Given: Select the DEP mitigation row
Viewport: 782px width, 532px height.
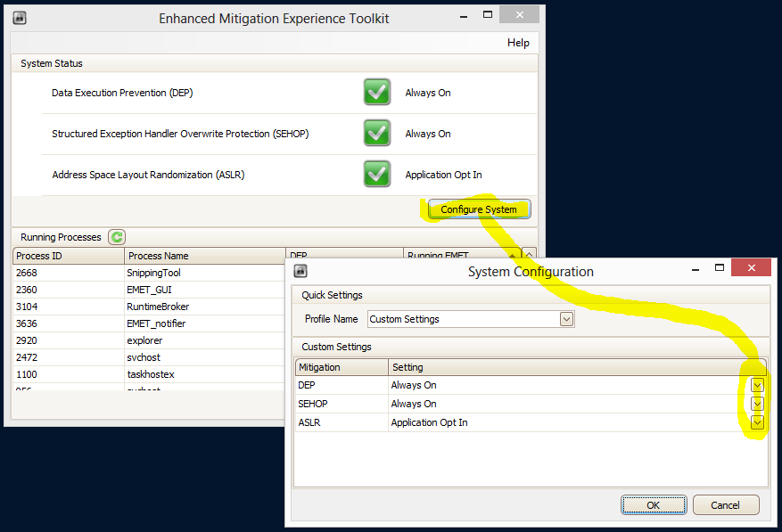Looking at the screenshot, I should pos(531,385).
